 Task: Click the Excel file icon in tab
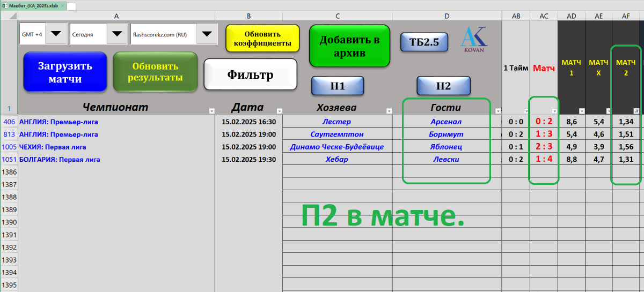(4, 5)
